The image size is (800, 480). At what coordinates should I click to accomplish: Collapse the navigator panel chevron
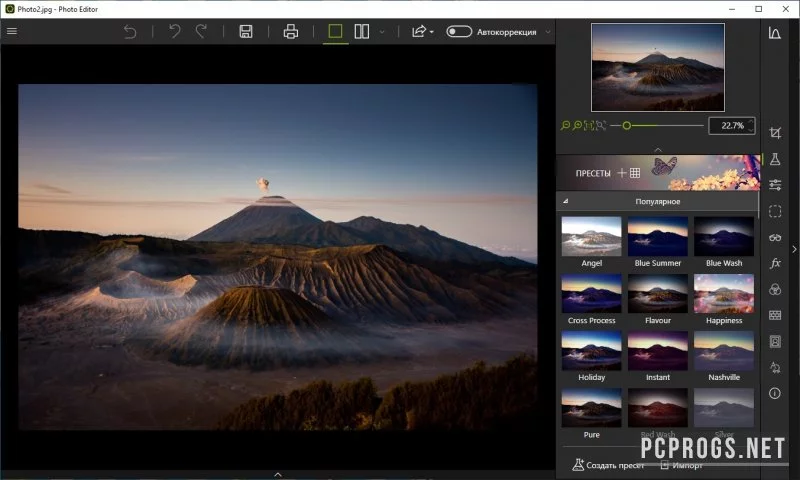tap(658, 149)
